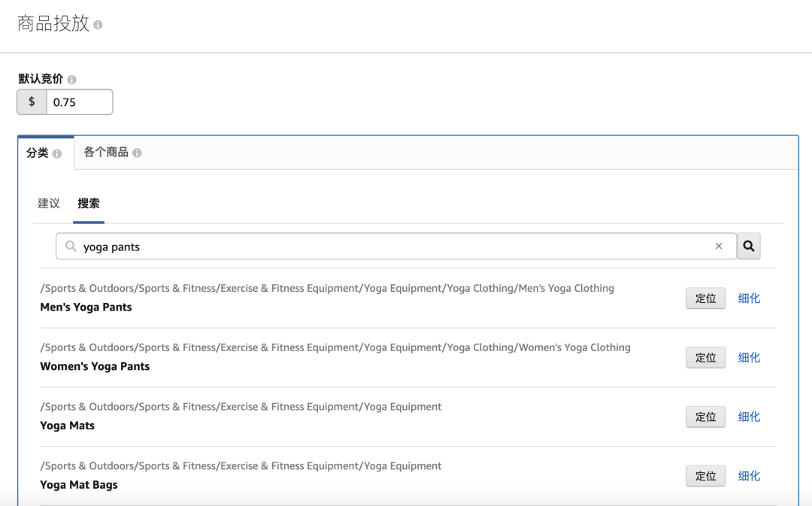Image resolution: width=812 pixels, height=506 pixels.
Task: Click the dollar sign currency prefix
Action: coord(32,102)
